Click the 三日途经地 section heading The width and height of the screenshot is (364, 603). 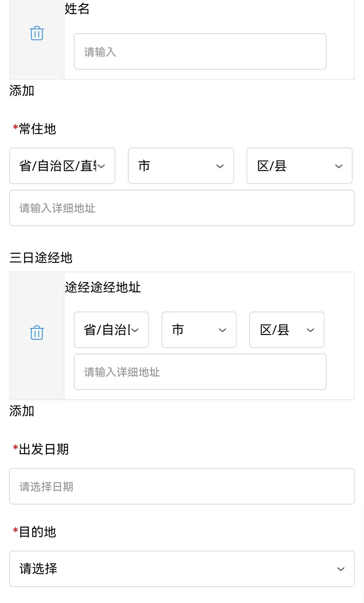41,258
